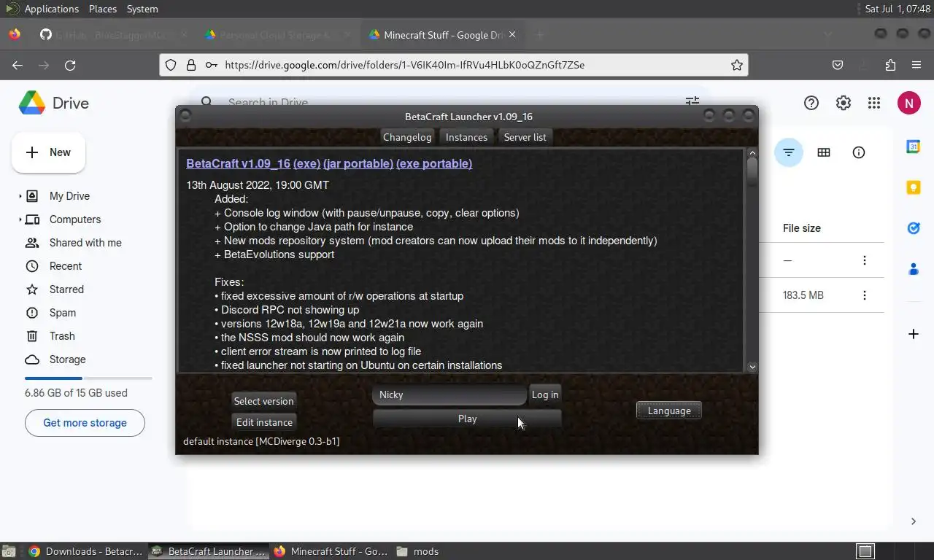Switch Drive to grid layout
This screenshot has height=560, width=934.
click(x=824, y=152)
